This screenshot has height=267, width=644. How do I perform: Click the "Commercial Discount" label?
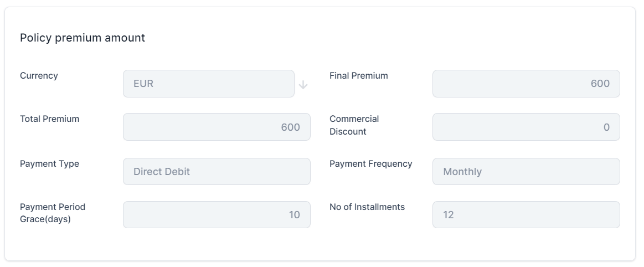(354, 125)
